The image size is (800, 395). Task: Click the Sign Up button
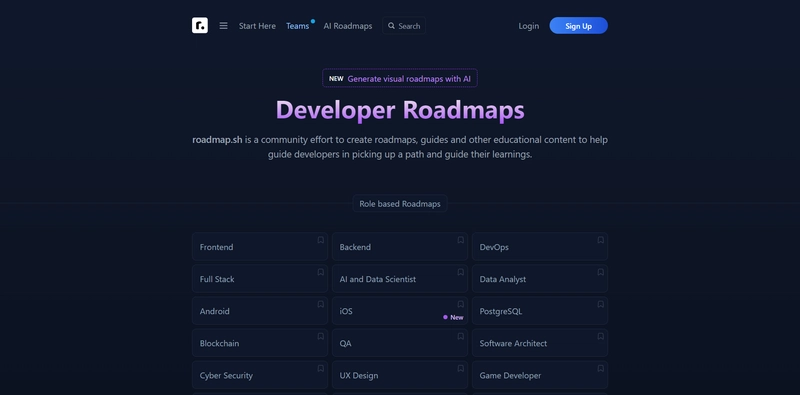point(579,26)
